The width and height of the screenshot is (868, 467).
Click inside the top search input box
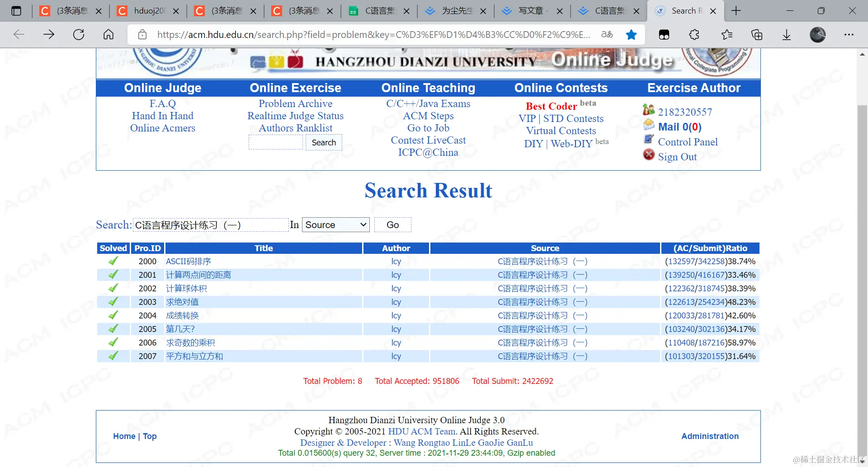tap(276, 142)
